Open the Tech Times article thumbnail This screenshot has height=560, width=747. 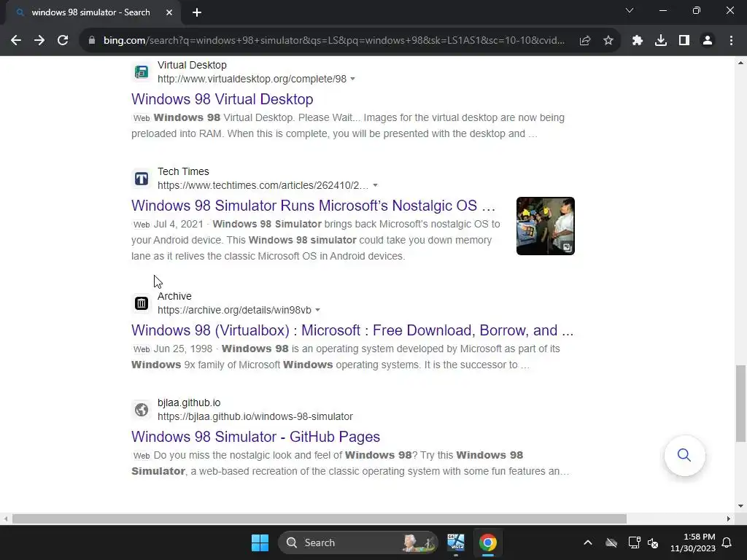[x=546, y=226]
